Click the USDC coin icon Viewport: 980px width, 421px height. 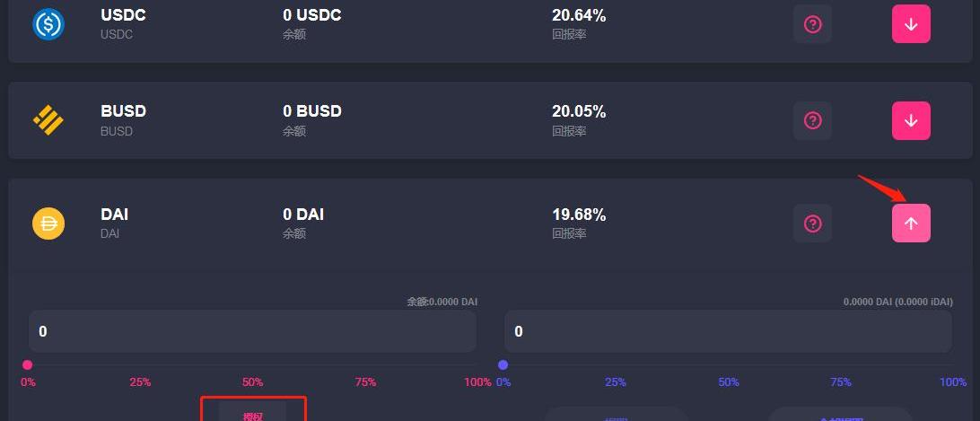pos(48,24)
